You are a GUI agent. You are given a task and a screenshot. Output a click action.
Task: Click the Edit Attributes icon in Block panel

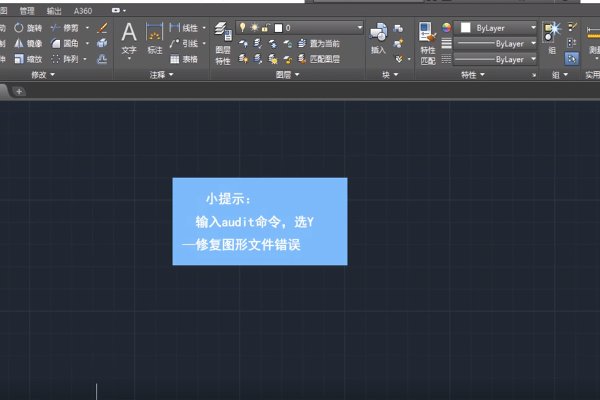[399, 59]
